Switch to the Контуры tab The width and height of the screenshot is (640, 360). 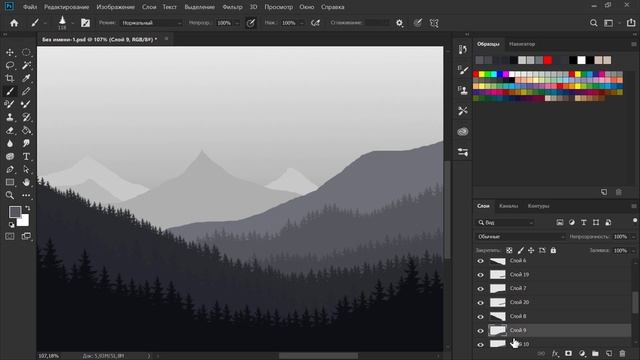pos(538,206)
